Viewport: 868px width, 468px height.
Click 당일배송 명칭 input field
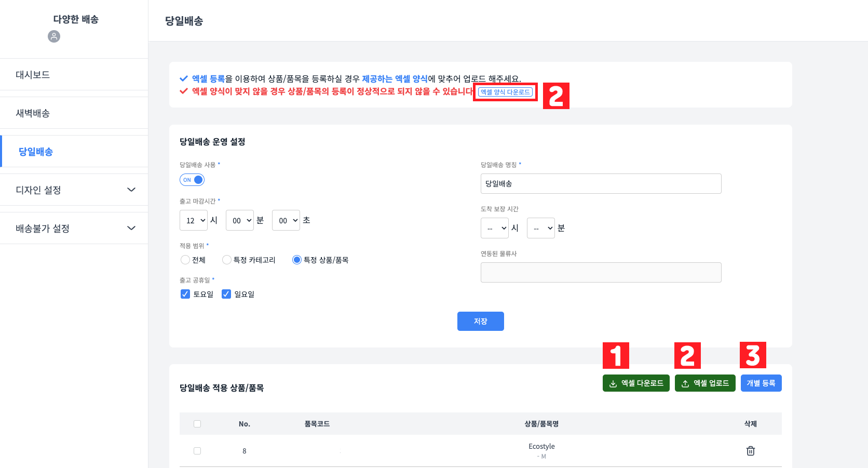click(x=601, y=184)
